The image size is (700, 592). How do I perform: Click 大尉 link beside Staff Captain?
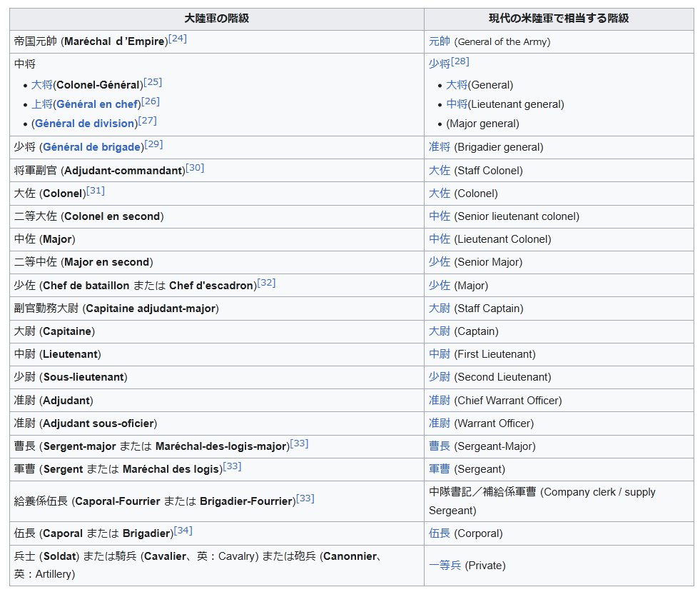(439, 308)
